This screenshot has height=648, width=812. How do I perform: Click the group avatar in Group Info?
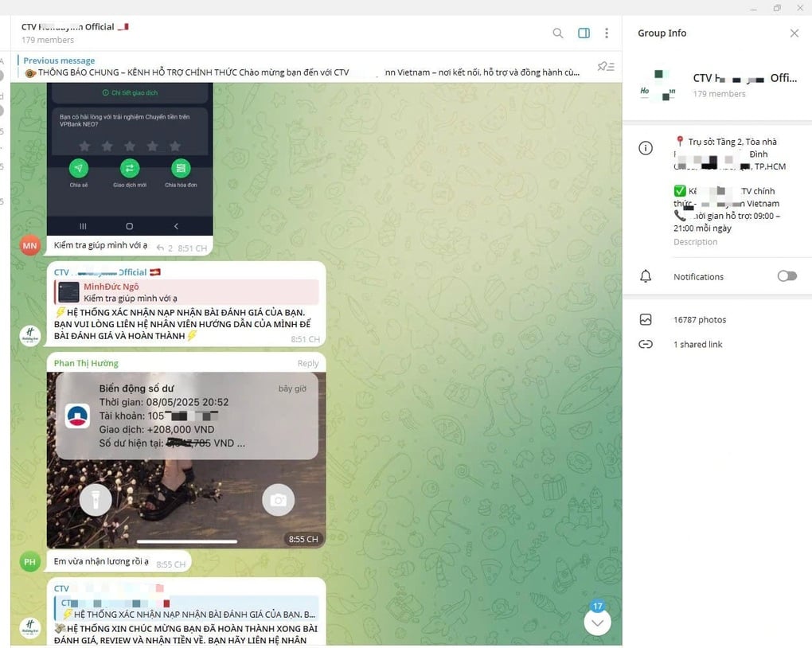[658, 84]
